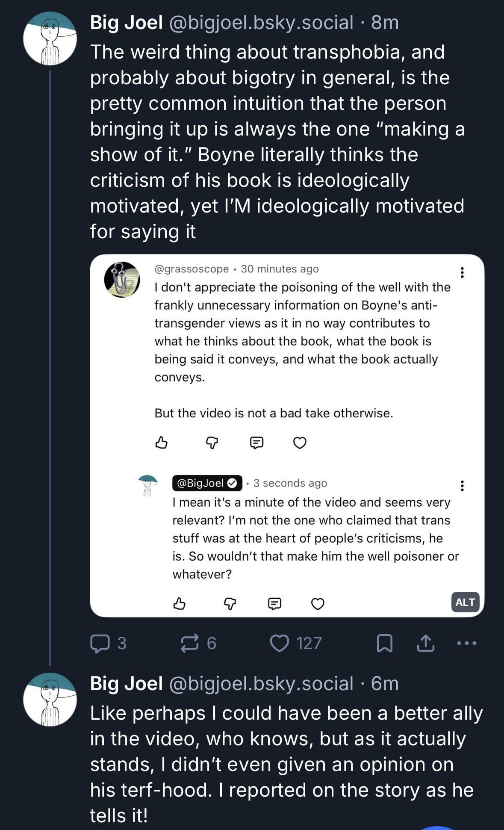Open Big Joel's avatar on first post
Image resolution: width=504 pixels, height=830 pixels.
point(50,38)
